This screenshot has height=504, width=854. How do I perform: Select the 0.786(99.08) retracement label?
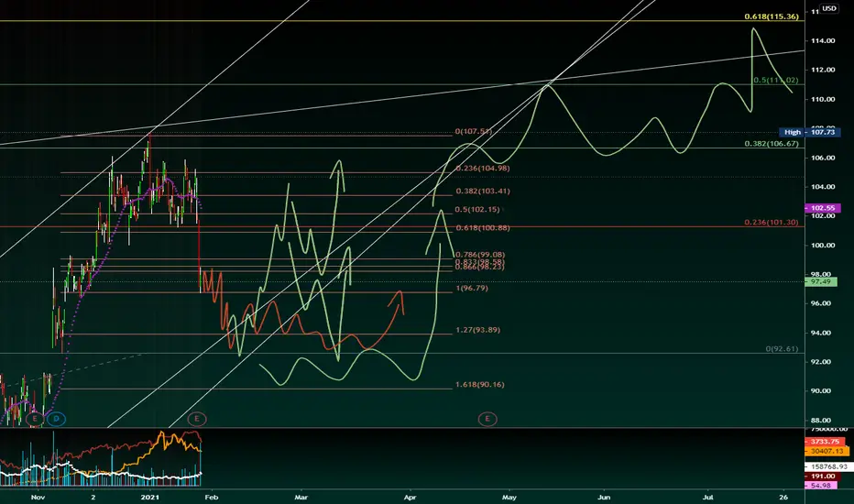click(480, 255)
